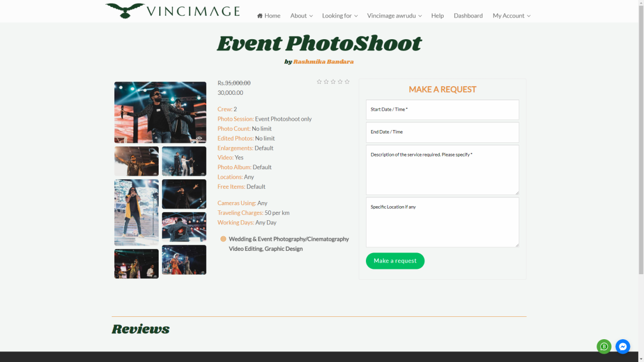Open the Help page
644x362 pixels.
tap(437, 16)
